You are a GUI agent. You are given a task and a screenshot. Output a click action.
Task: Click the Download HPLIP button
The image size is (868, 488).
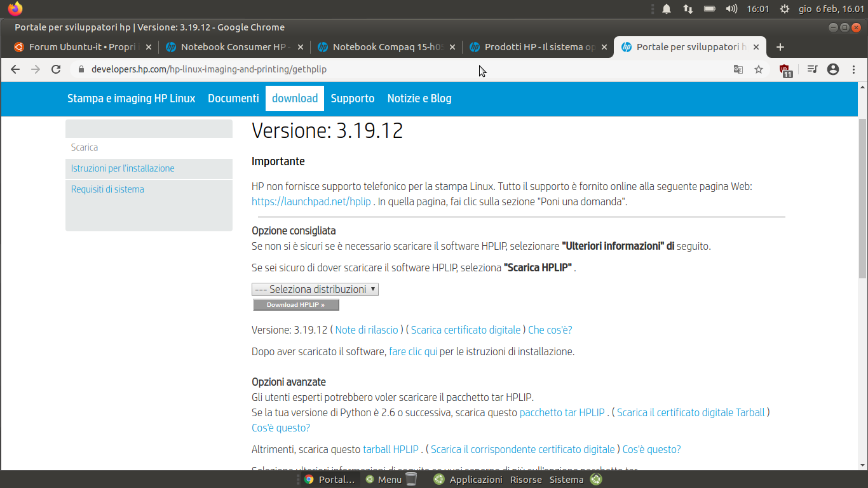click(296, 305)
